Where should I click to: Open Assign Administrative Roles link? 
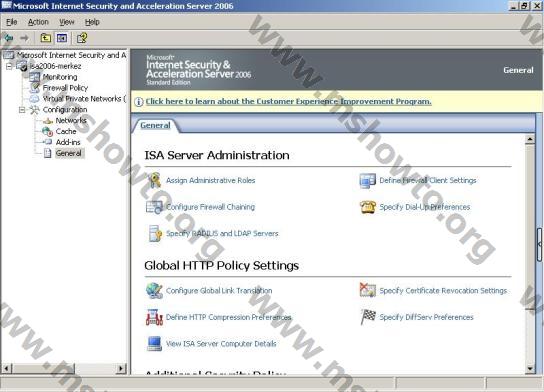[x=211, y=180]
